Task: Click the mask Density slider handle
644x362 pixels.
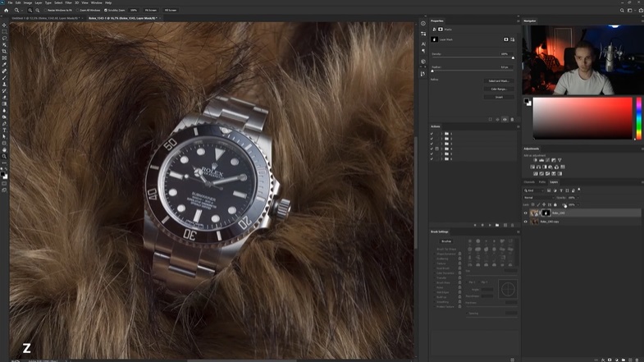Action: (x=513, y=58)
